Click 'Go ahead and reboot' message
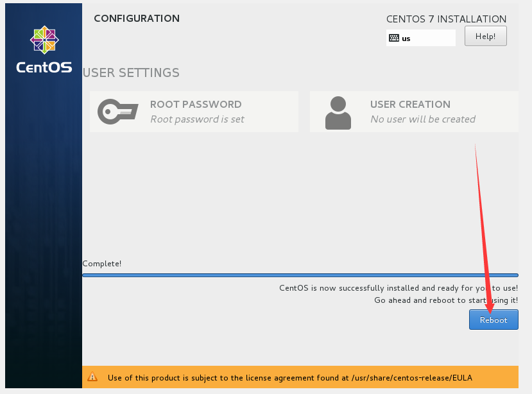 coord(446,300)
